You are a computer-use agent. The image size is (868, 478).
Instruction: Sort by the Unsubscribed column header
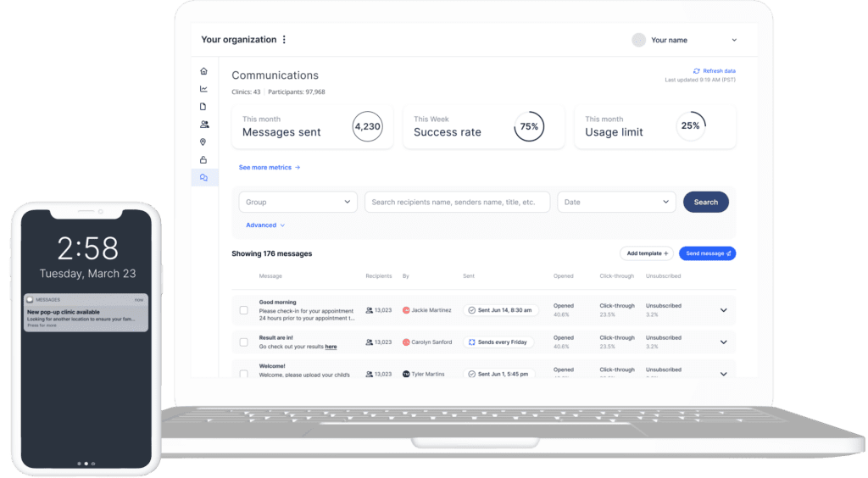click(x=663, y=276)
